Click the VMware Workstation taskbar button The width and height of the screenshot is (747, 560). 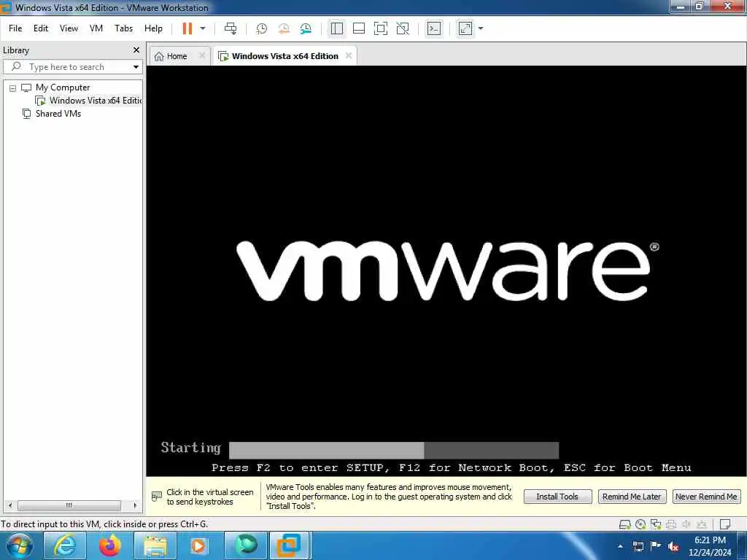click(290, 545)
